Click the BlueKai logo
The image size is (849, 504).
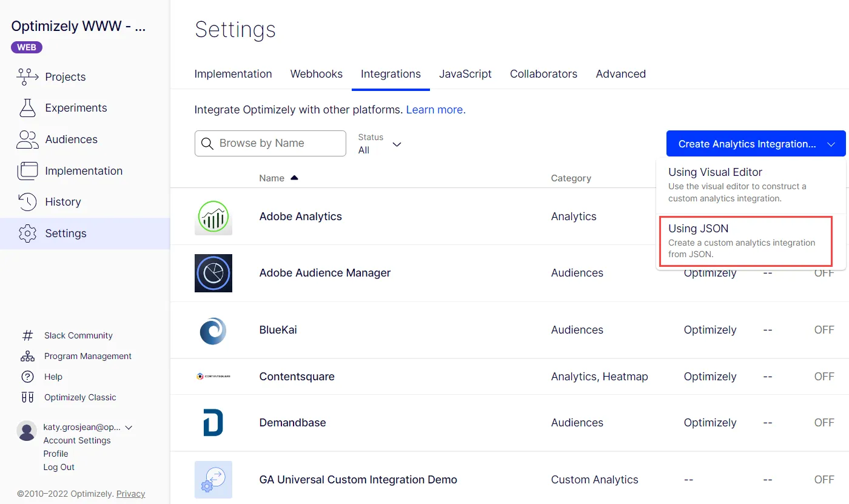pyautogui.click(x=213, y=331)
